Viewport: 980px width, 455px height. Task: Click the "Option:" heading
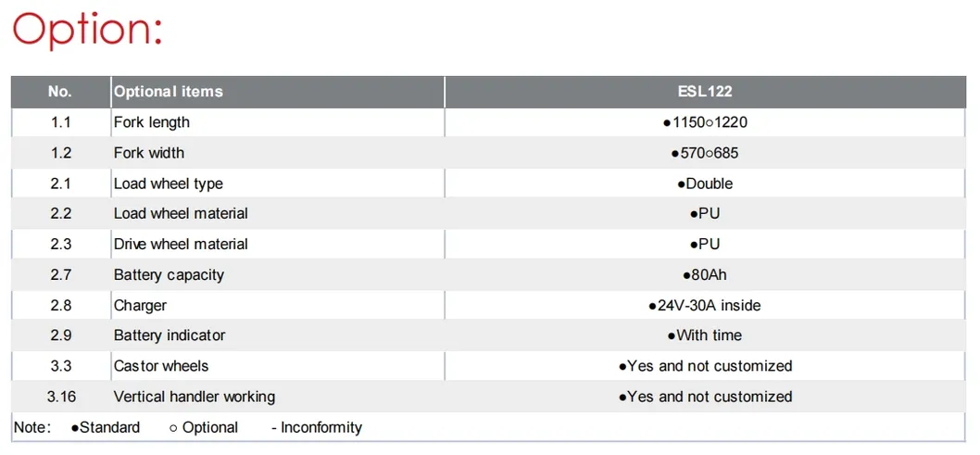87,30
